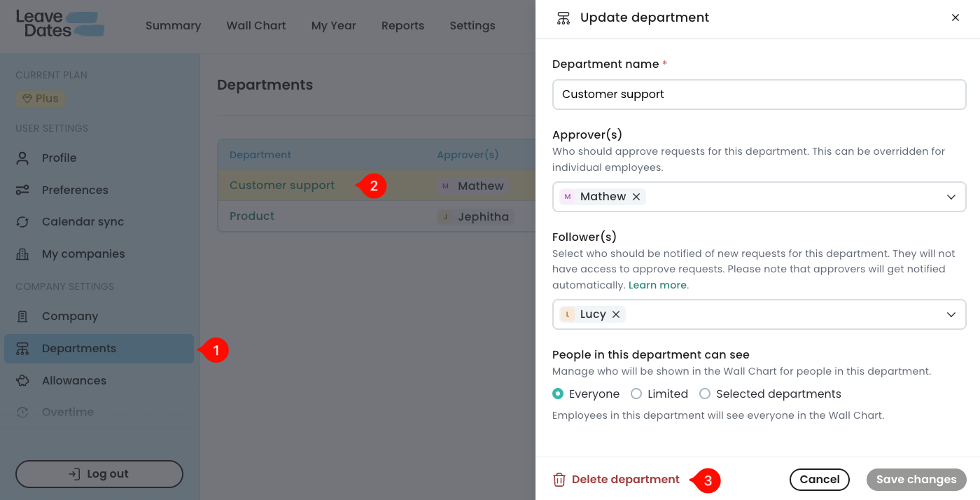This screenshot has width=980, height=500.
Task: Go to the Reports menu item
Action: coord(402,26)
